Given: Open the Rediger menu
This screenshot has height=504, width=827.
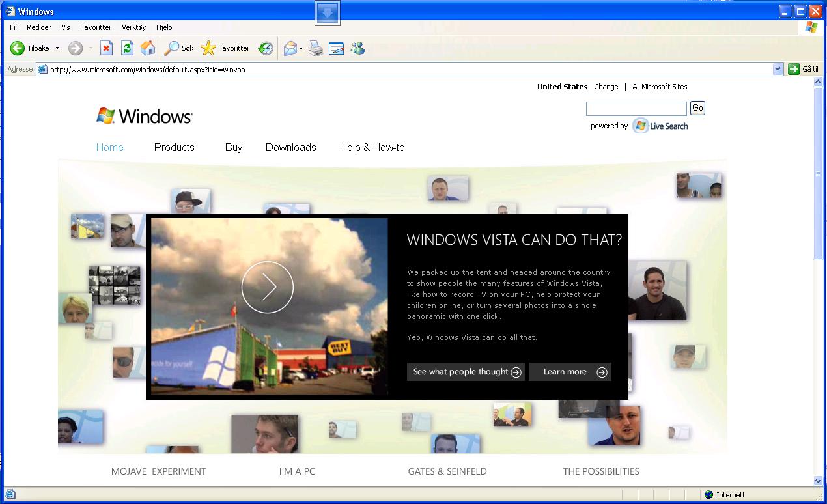Looking at the screenshot, I should click(39, 27).
